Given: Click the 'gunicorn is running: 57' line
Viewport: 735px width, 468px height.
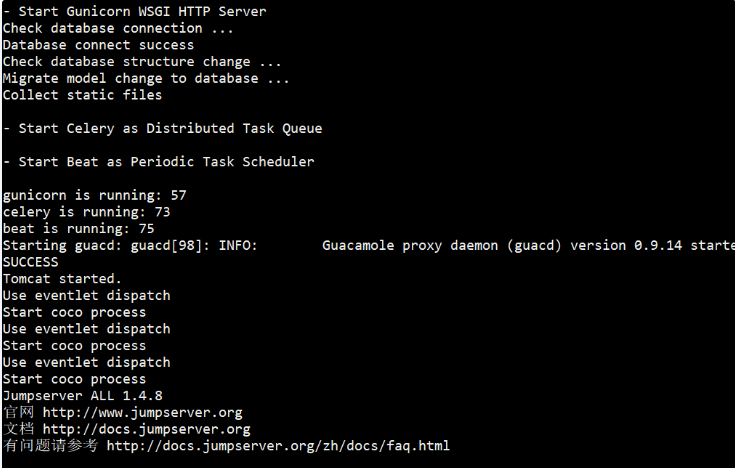Looking at the screenshot, I should 95,196.
